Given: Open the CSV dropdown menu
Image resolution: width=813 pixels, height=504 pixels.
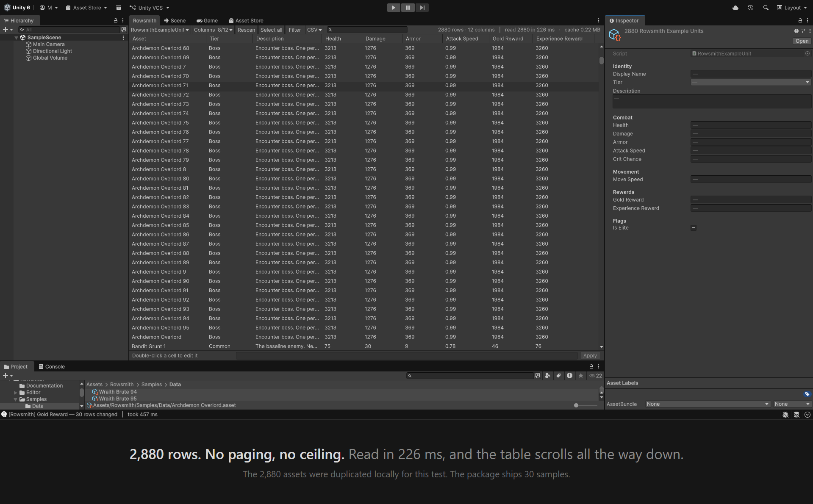Looking at the screenshot, I should [x=314, y=30].
